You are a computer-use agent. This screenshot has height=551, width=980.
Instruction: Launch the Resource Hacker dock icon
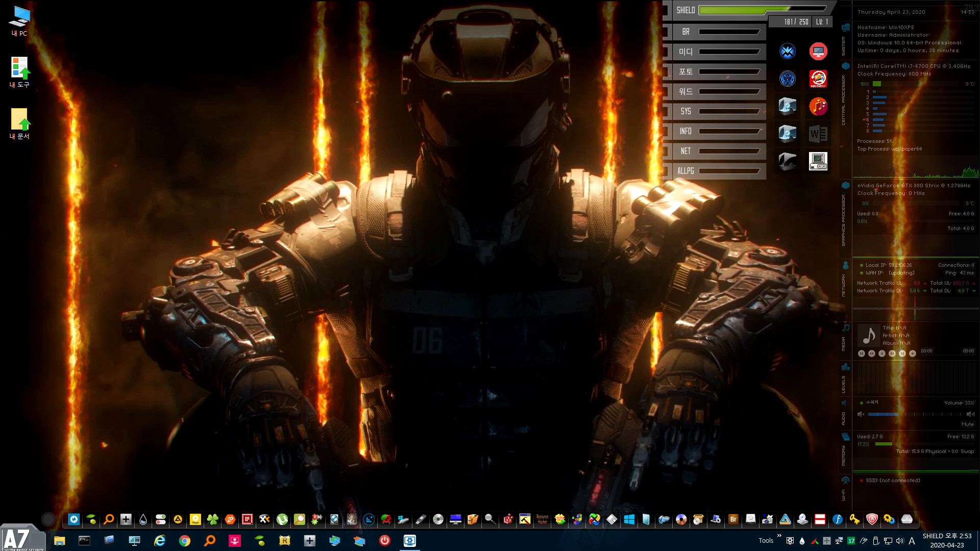tap(542, 519)
